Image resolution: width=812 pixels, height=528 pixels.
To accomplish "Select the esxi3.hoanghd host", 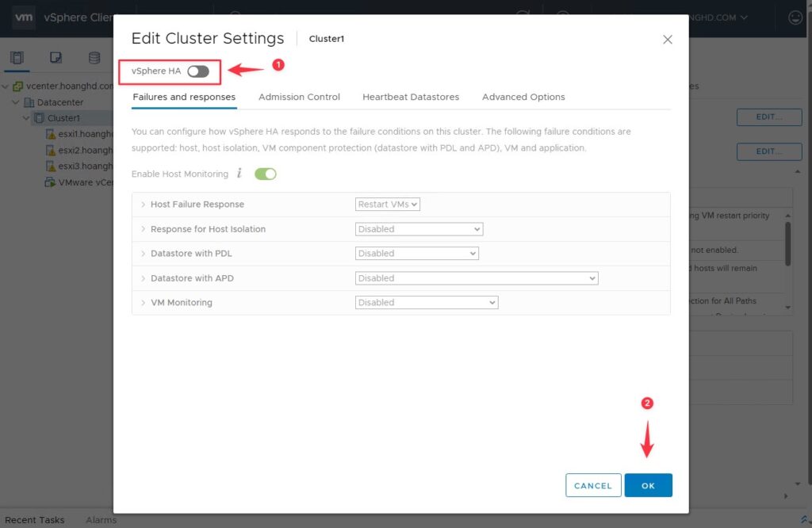I will [86, 166].
